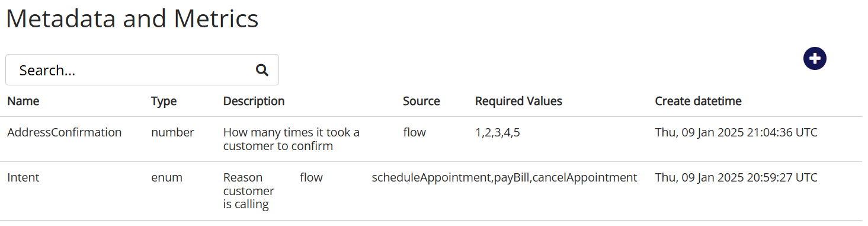Add new metadata with the plus icon
The width and height of the screenshot is (868, 226).
[815, 58]
